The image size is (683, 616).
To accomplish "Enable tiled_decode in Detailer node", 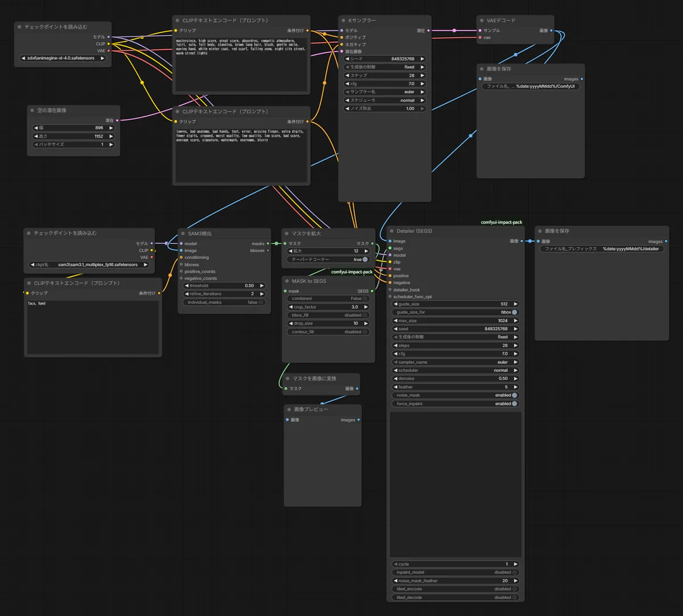I will [455, 597].
